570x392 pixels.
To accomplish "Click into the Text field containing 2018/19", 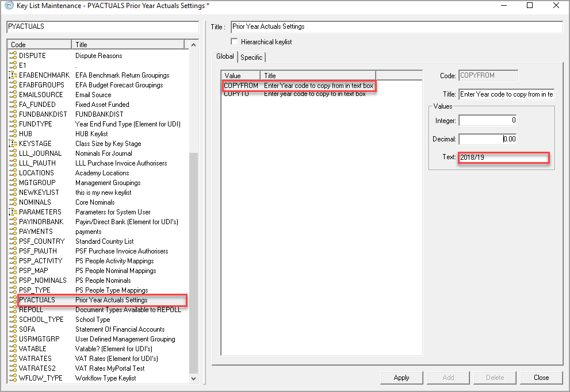I will pos(503,157).
